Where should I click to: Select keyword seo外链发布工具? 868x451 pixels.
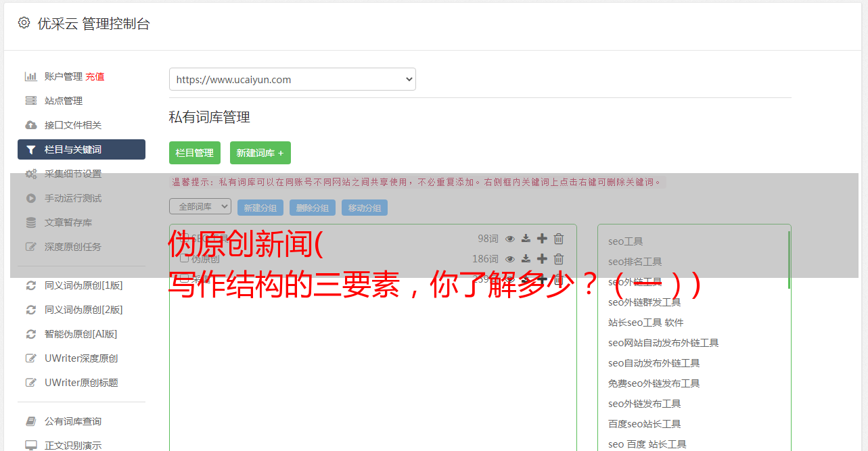(645, 404)
